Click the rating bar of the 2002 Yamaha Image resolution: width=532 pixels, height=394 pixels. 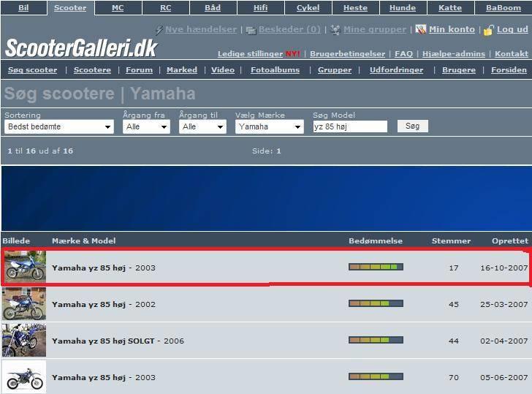(376, 303)
